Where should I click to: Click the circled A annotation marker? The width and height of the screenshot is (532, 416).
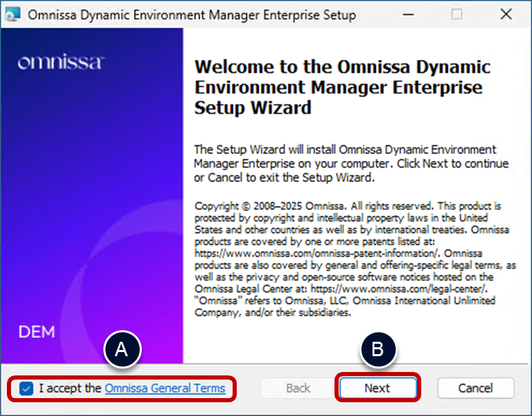click(123, 350)
